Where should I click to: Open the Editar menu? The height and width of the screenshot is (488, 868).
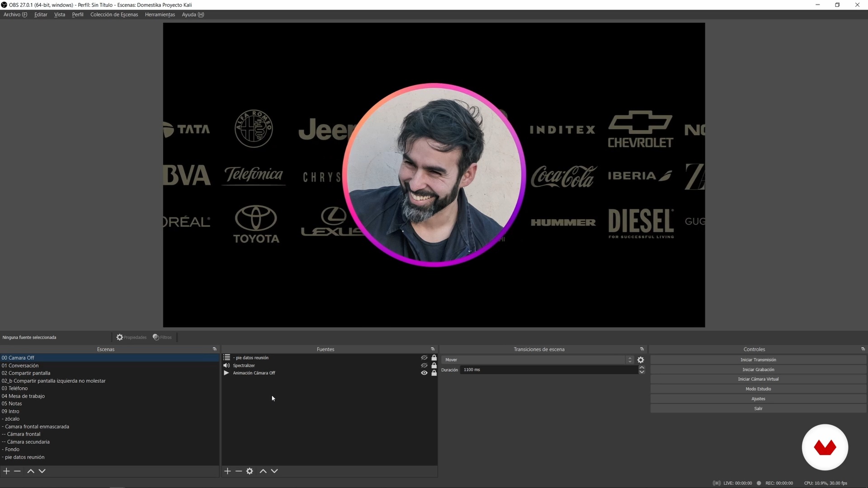click(x=41, y=14)
